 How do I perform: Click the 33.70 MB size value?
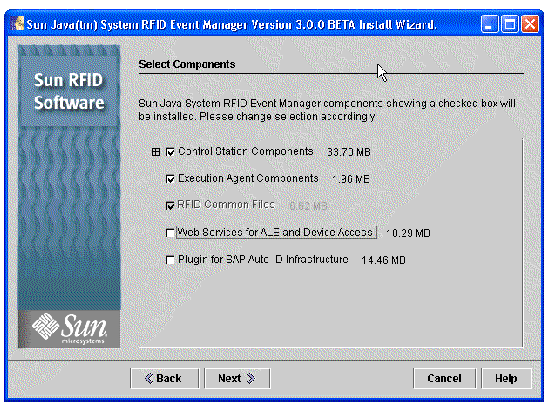pyautogui.click(x=349, y=152)
